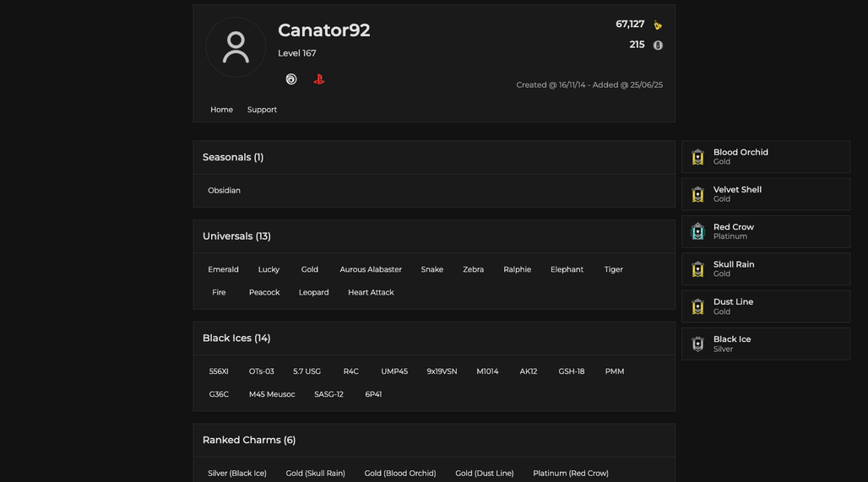This screenshot has height=482, width=868.
Task: Select the Zebra universal skin
Action: [x=474, y=269]
